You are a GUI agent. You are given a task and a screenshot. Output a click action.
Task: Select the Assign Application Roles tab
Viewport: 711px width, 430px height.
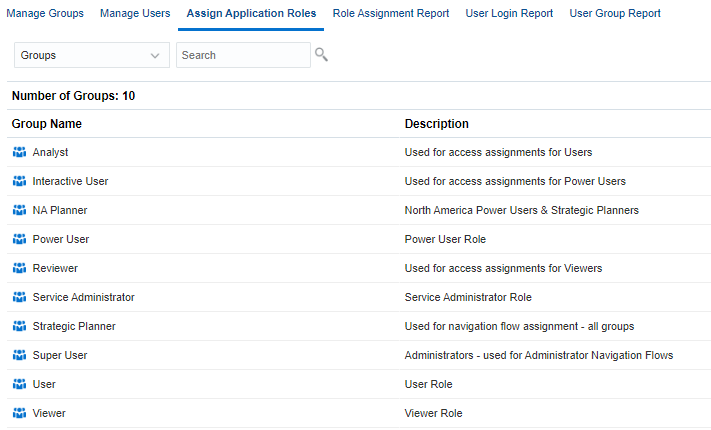(x=251, y=14)
